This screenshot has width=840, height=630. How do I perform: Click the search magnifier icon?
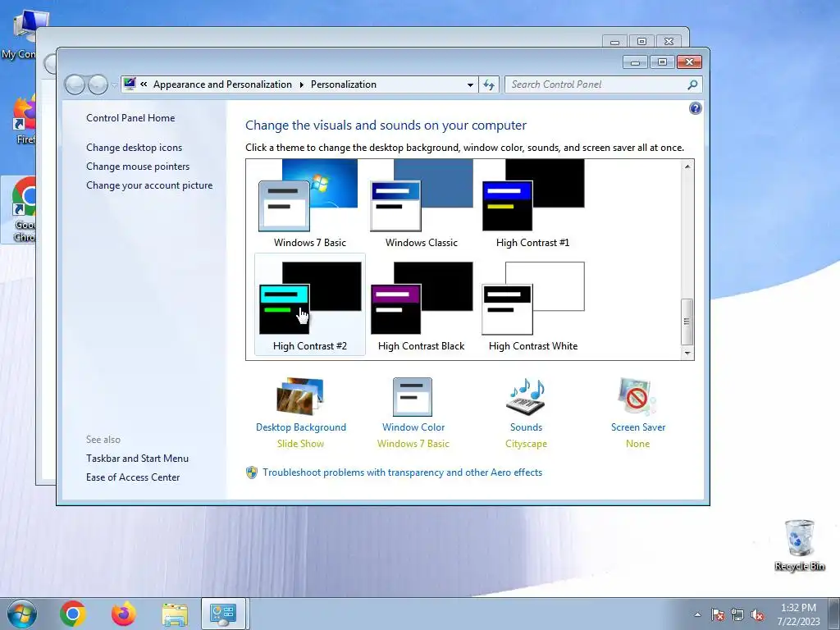(692, 84)
